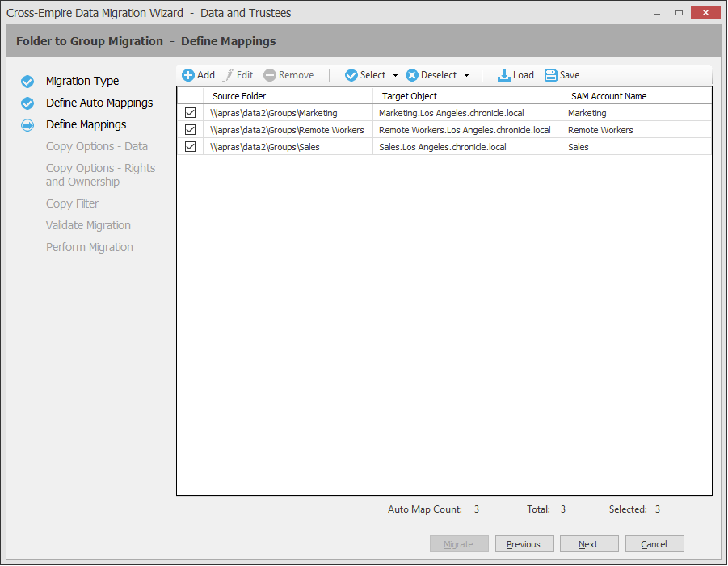Click the Add mapping plus icon
The height and width of the screenshot is (566, 728).
point(188,75)
